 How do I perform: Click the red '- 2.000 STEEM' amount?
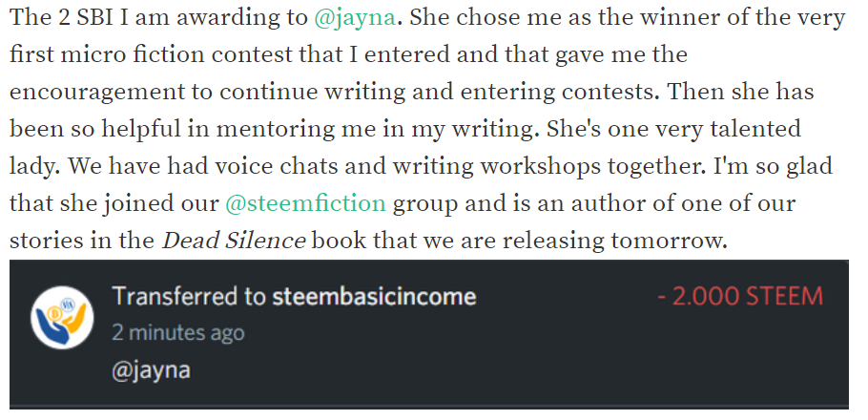(x=740, y=297)
